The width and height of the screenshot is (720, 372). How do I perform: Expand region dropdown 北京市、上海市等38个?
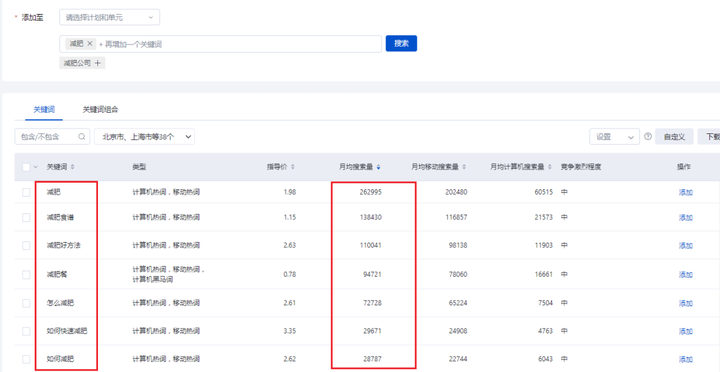(145, 136)
